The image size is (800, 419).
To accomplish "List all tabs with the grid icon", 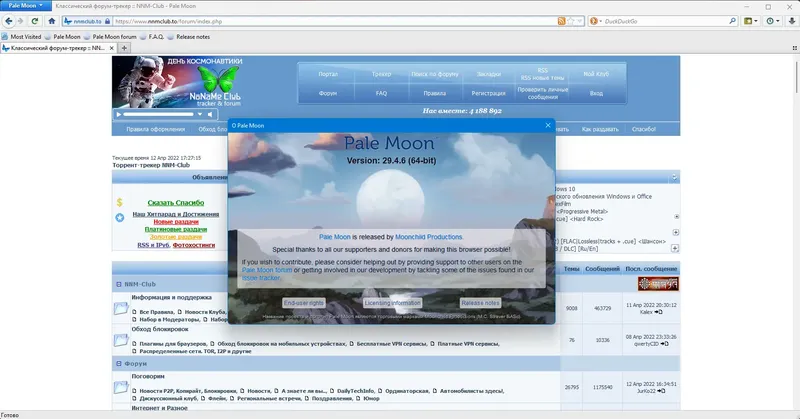I will pos(794,48).
